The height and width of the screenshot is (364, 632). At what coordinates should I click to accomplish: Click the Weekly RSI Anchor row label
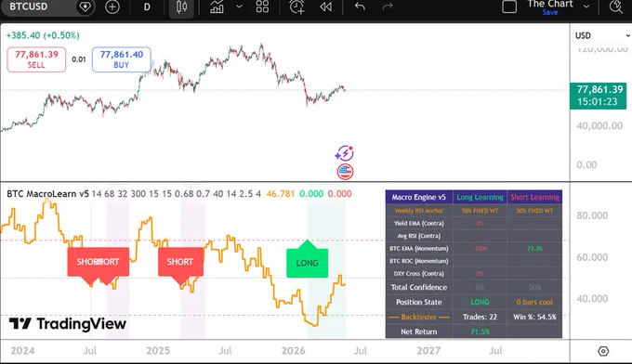click(419, 211)
